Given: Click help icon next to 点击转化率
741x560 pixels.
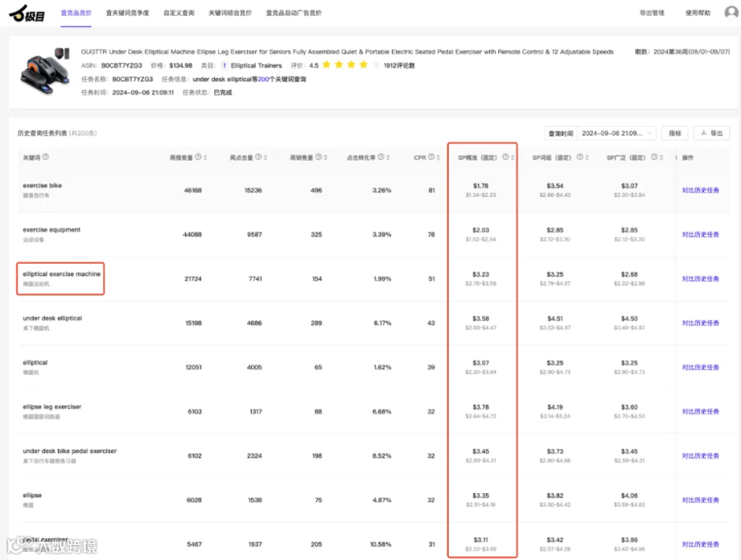Looking at the screenshot, I should click(x=381, y=157).
